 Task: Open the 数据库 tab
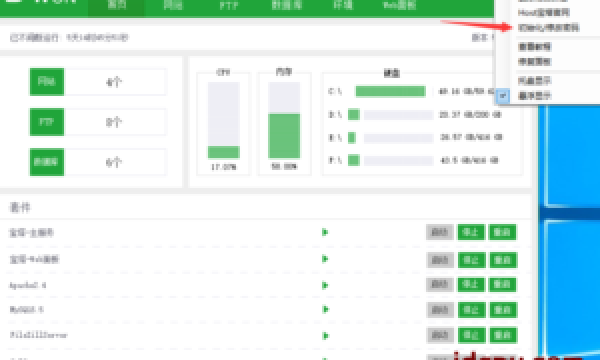tap(286, 5)
